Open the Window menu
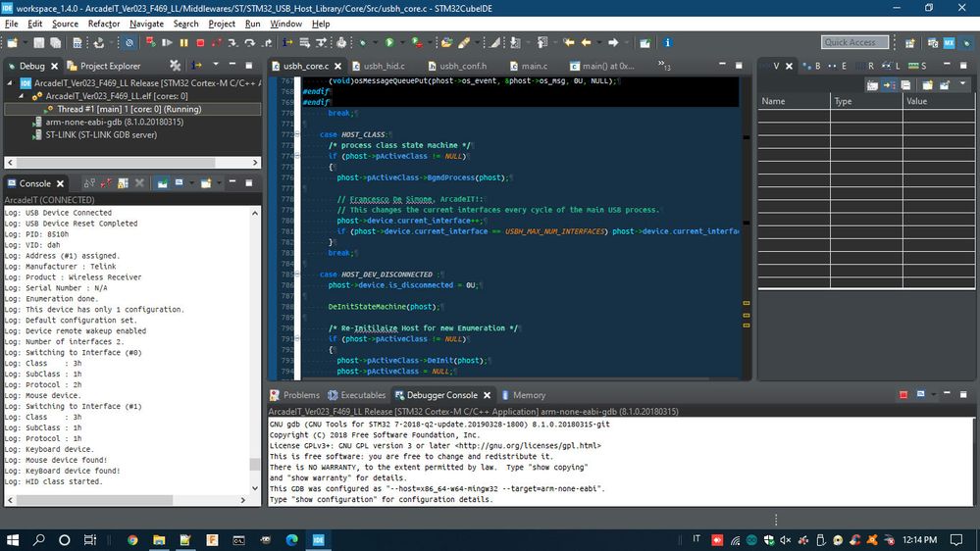Image resolution: width=980 pixels, height=551 pixels. (285, 24)
